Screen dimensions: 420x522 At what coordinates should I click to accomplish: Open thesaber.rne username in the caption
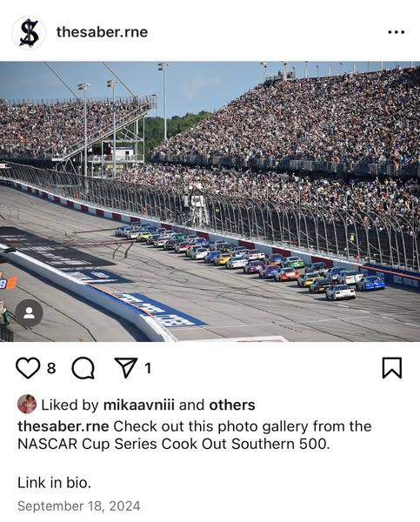point(63,426)
